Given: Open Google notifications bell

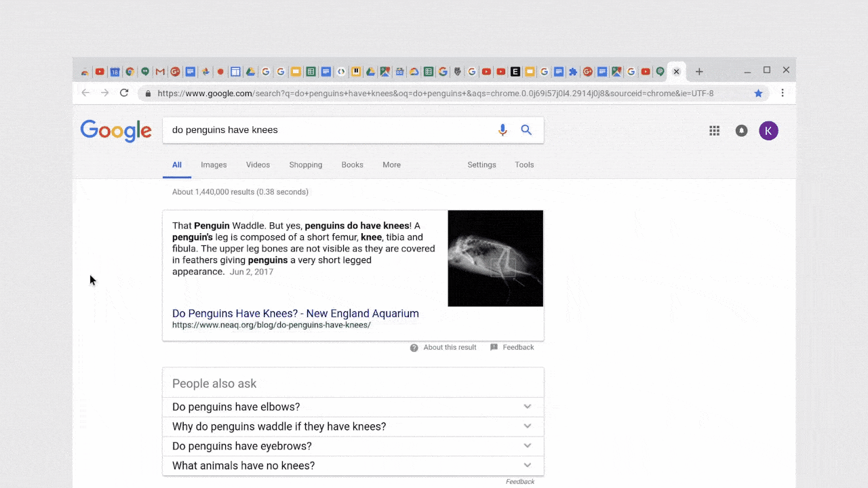Looking at the screenshot, I should coord(741,131).
